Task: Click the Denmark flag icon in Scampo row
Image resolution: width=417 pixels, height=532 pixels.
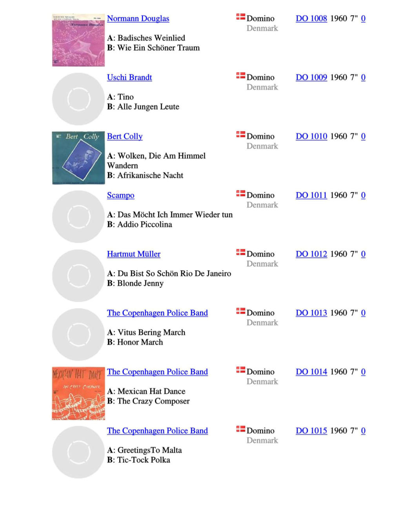Action: 240,193
